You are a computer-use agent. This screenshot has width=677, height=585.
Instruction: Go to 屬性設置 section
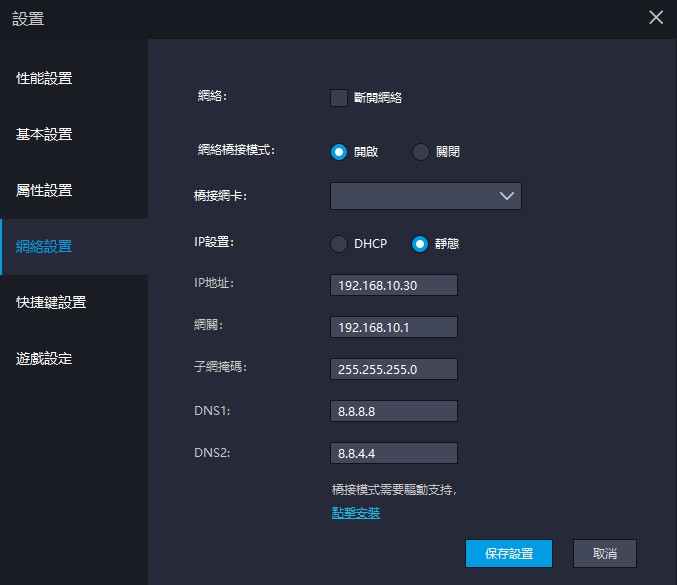(45, 191)
